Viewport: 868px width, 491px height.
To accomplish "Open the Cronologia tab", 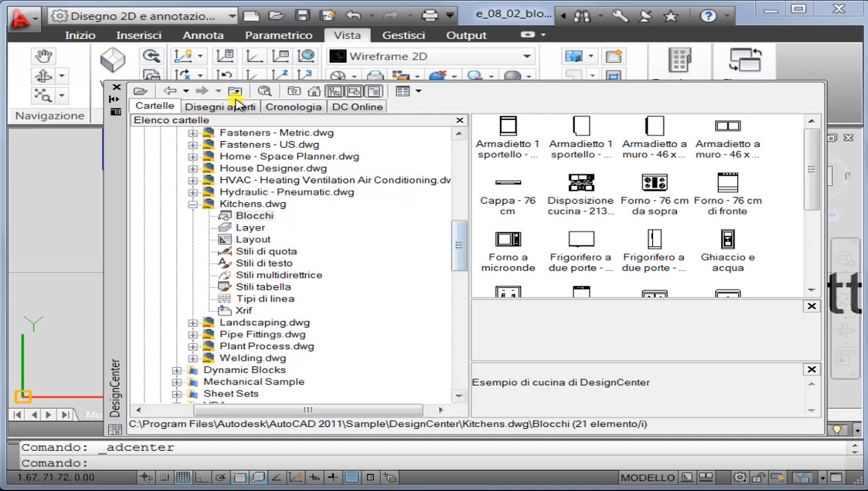I will pos(293,107).
